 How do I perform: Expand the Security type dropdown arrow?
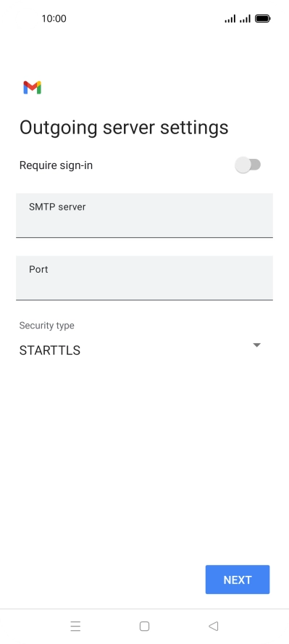(256, 345)
